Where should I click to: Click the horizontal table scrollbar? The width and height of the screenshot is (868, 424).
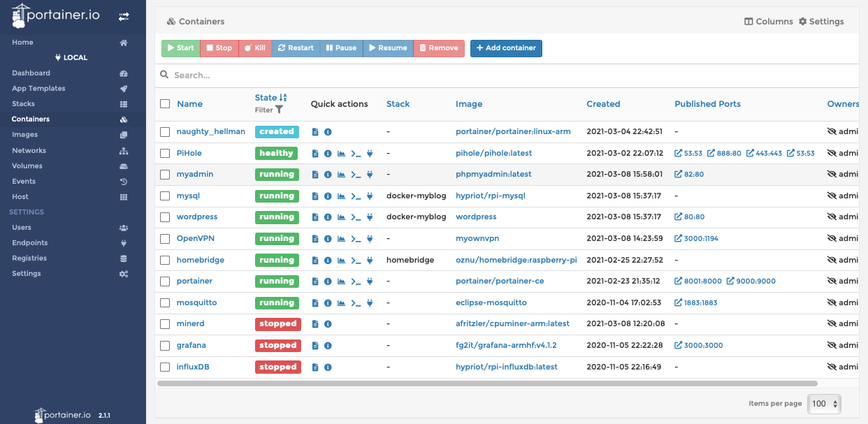point(487,383)
